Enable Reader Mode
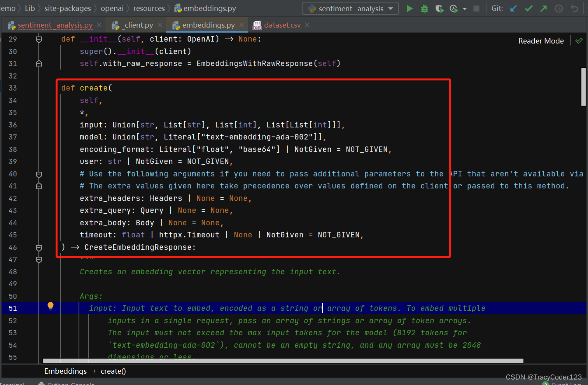The height and width of the screenshot is (385, 588). [x=541, y=41]
